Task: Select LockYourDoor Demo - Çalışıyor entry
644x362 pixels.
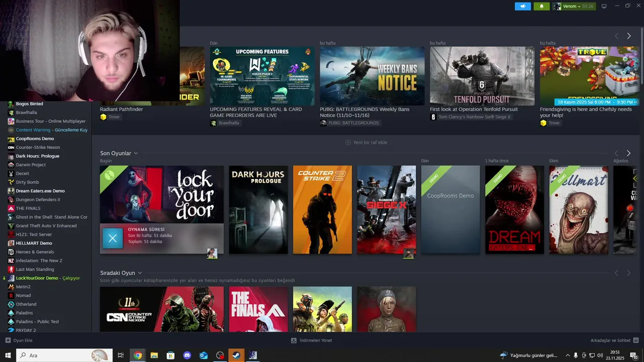Action: tap(48, 278)
